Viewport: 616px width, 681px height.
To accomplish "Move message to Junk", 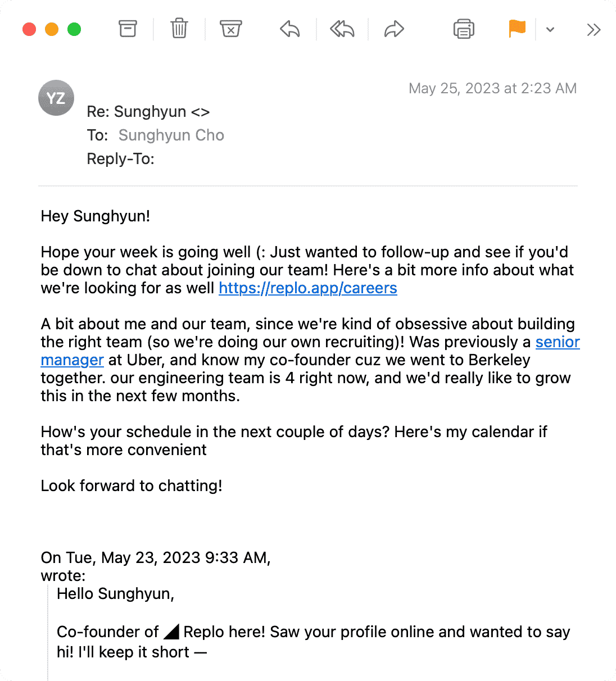I will [230, 29].
